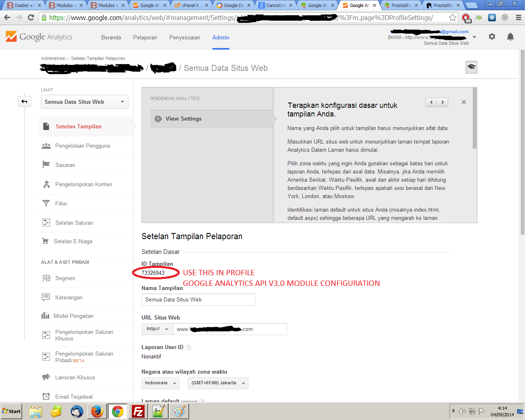Click the Setelan Saluran icon
Screen dimensions: 525x420
46,223
